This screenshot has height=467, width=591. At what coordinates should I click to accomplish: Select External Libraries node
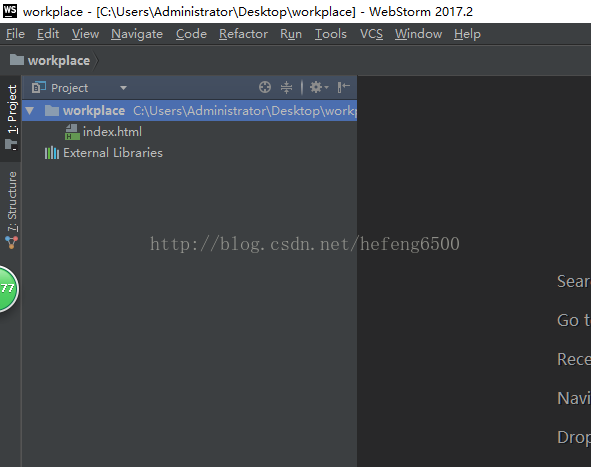[113, 153]
